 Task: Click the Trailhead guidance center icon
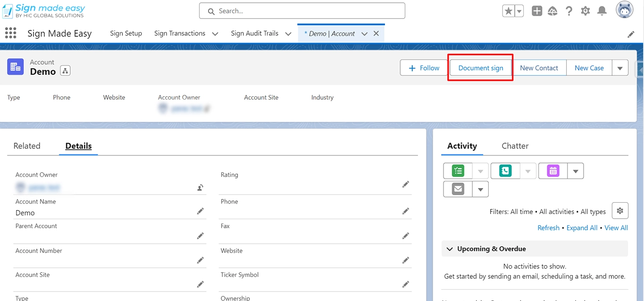552,11
